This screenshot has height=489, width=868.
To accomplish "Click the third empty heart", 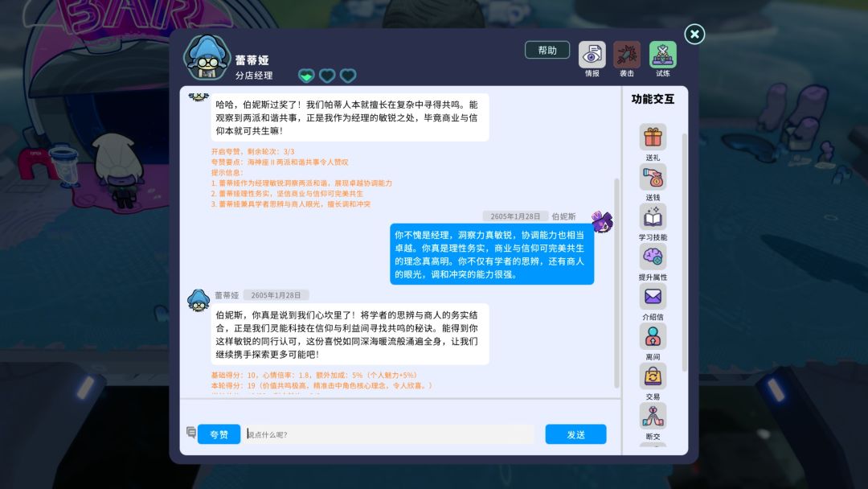I will tap(348, 76).
